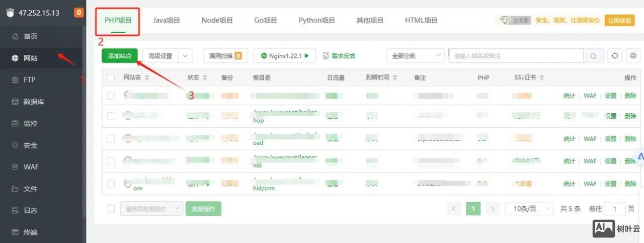Screen dimensions: 644x243
Task: Open the 终端 terminal sidebar item
Action: point(31,232)
